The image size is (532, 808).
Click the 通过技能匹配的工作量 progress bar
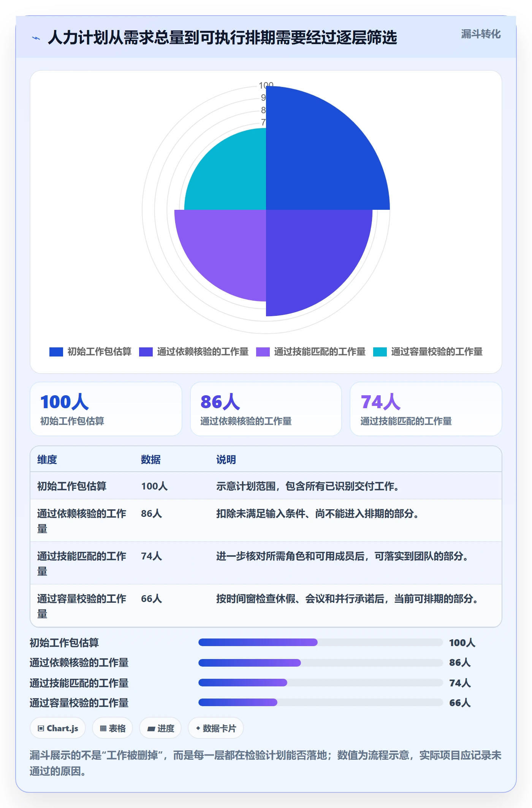(x=321, y=683)
